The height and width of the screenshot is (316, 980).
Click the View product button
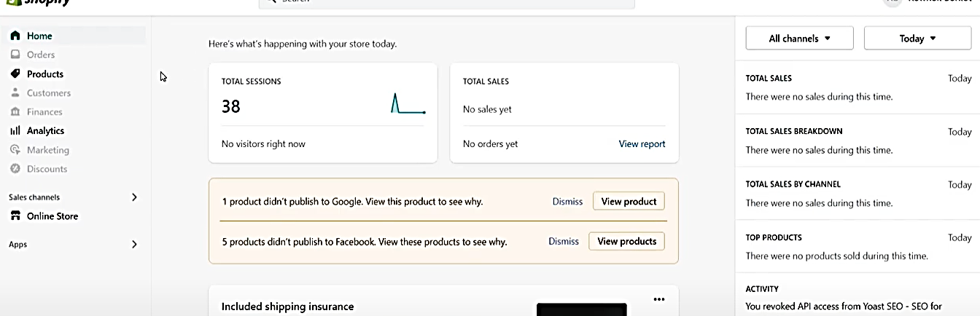(629, 202)
